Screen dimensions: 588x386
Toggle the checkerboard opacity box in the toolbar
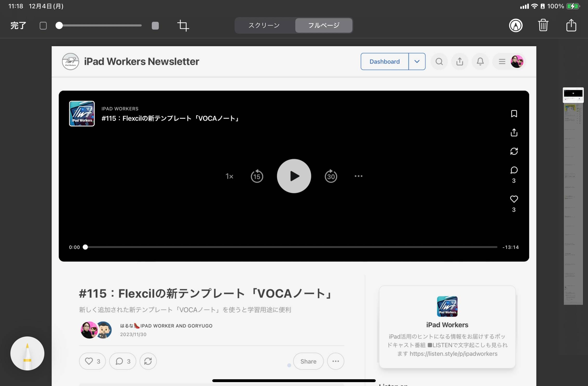pyautogui.click(x=43, y=25)
